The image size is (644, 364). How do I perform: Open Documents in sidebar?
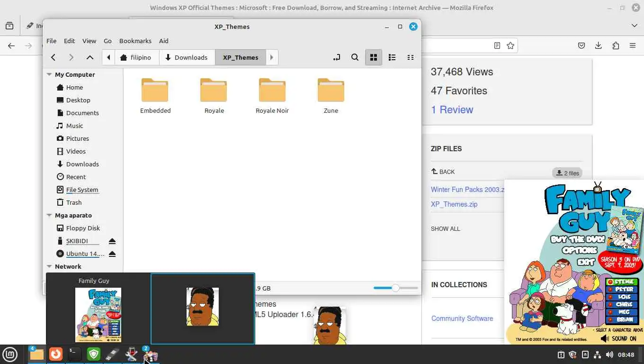82,113
